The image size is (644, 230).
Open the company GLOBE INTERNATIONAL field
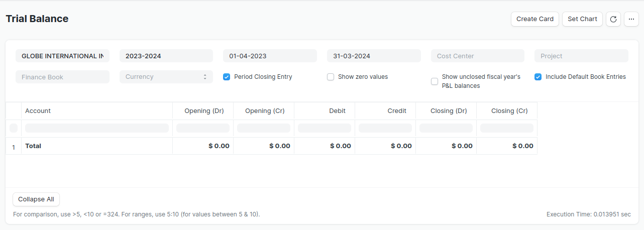click(62, 56)
